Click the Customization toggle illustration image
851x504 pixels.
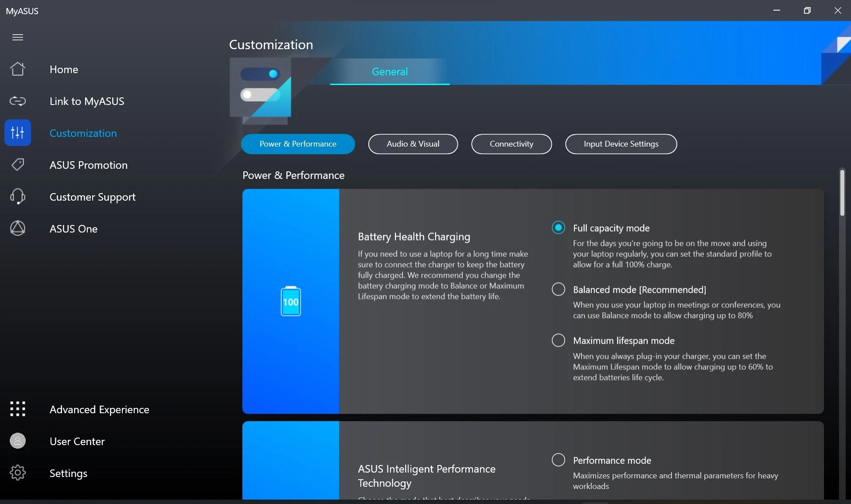pos(260,90)
